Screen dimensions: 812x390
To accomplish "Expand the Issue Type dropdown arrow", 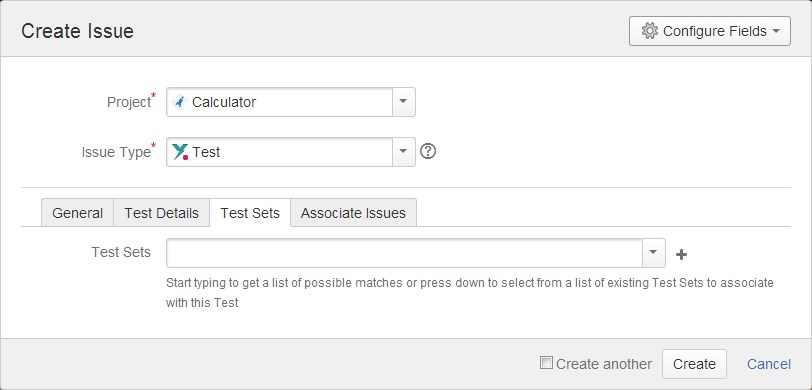I will pyautogui.click(x=403, y=152).
